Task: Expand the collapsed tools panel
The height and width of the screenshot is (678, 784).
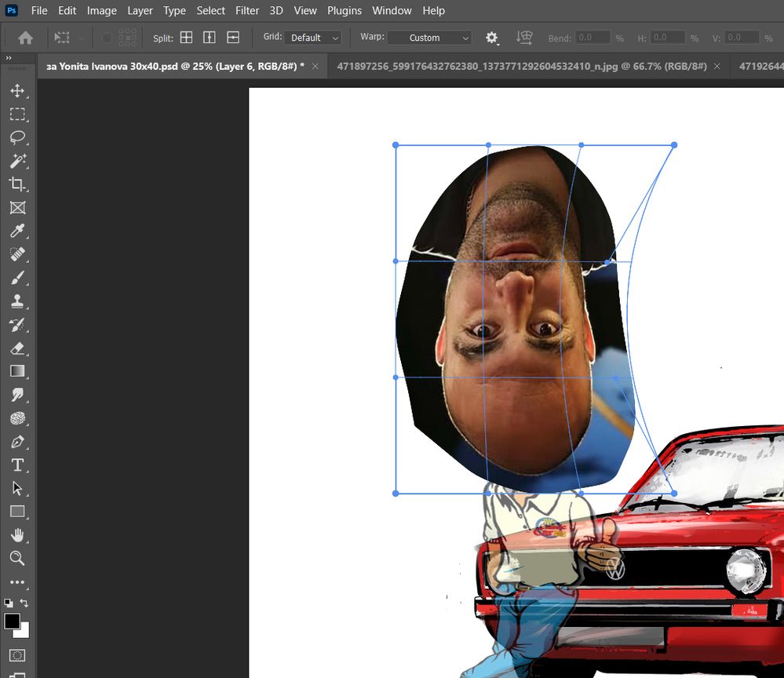Action: [x=9, y=58]
